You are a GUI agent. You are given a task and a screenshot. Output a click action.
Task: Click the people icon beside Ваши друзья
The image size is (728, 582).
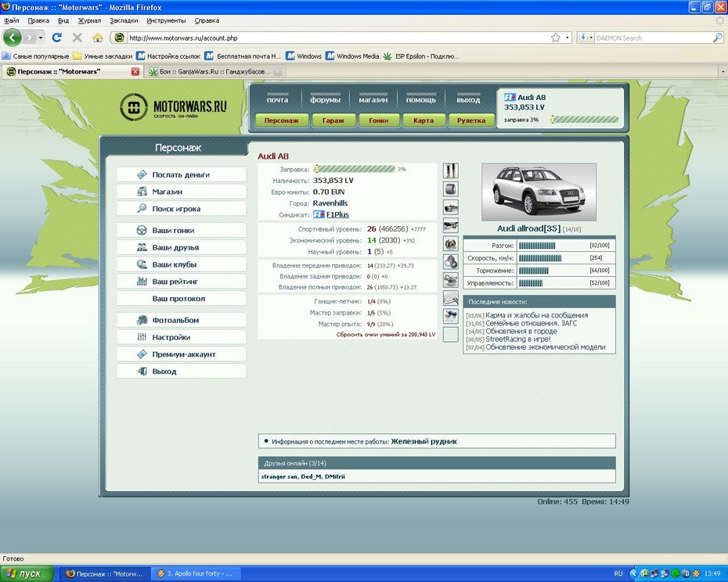(x=142, y=247)
